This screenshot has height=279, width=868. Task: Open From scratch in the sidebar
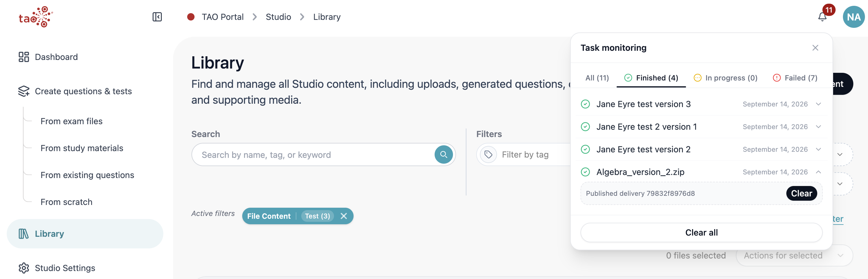pos(66,202)
